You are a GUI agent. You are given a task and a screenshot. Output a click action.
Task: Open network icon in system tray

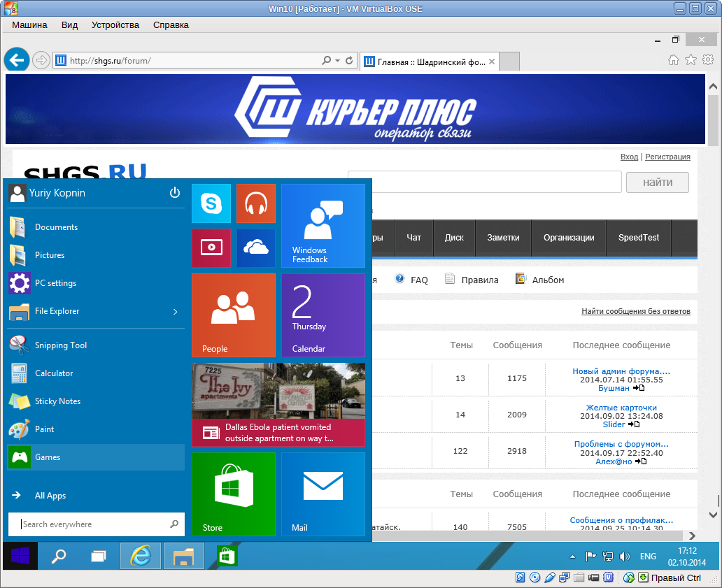click(608, 557)
